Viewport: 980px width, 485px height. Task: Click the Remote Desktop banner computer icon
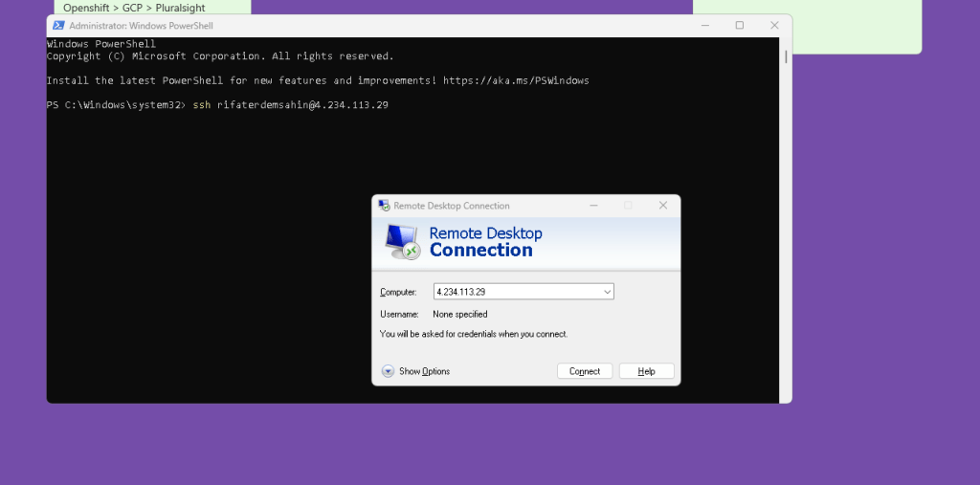(401, 243)
